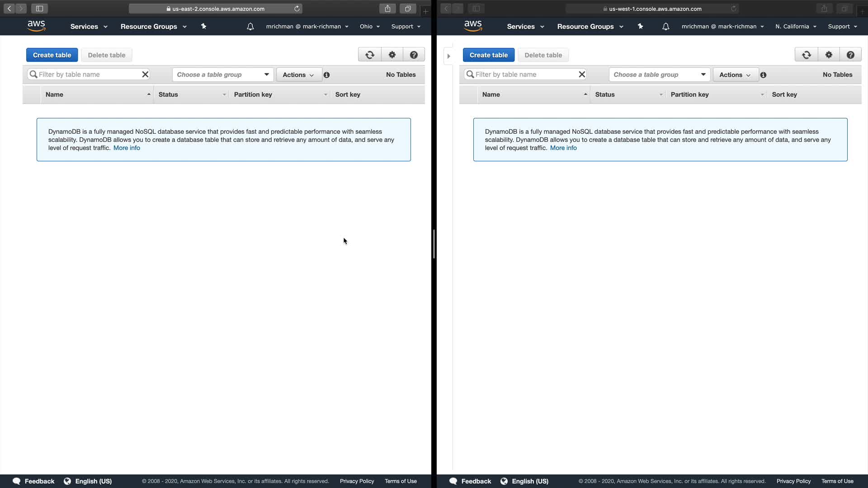This screenshot has width=868, height=488.
Task: Click AWS logo in left browser window
Action: point(36,26)
